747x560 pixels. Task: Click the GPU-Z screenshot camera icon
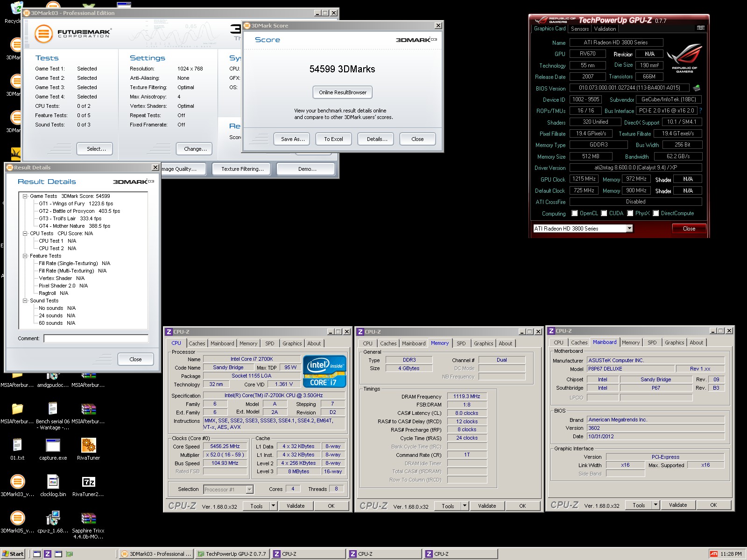click(700, 28)
